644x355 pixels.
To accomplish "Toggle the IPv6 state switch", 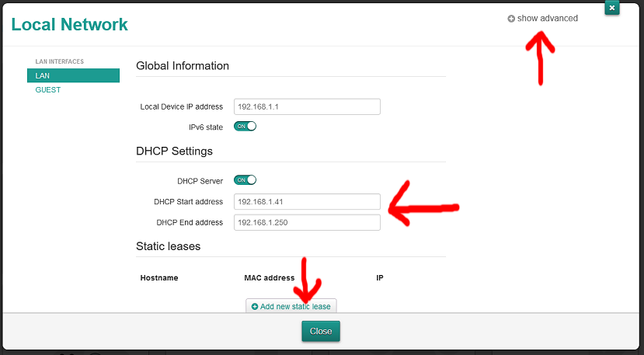I will (x=245, y=126).
